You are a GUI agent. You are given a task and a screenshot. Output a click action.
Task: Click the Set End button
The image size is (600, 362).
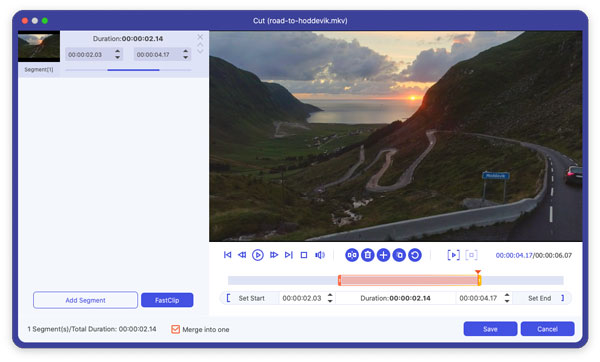point(540,298)
